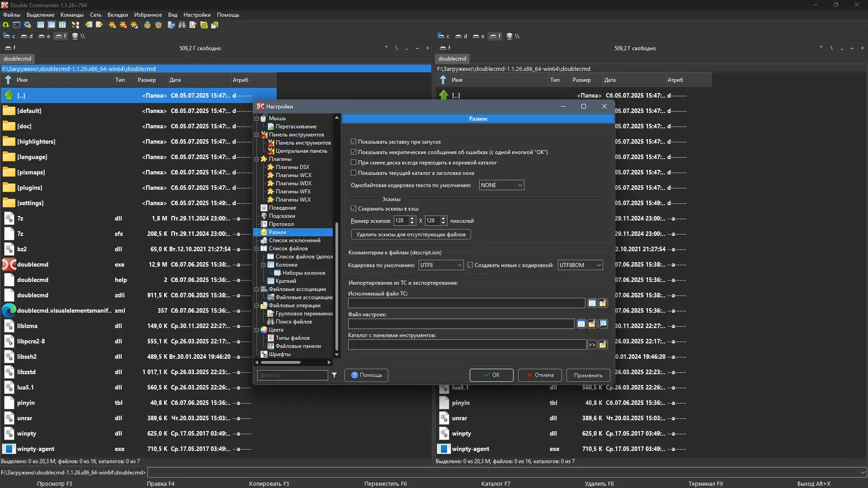The image size is (868, 488).
Task: Increase thumbnail width with the stepper arrow
Action: point(411,219)
